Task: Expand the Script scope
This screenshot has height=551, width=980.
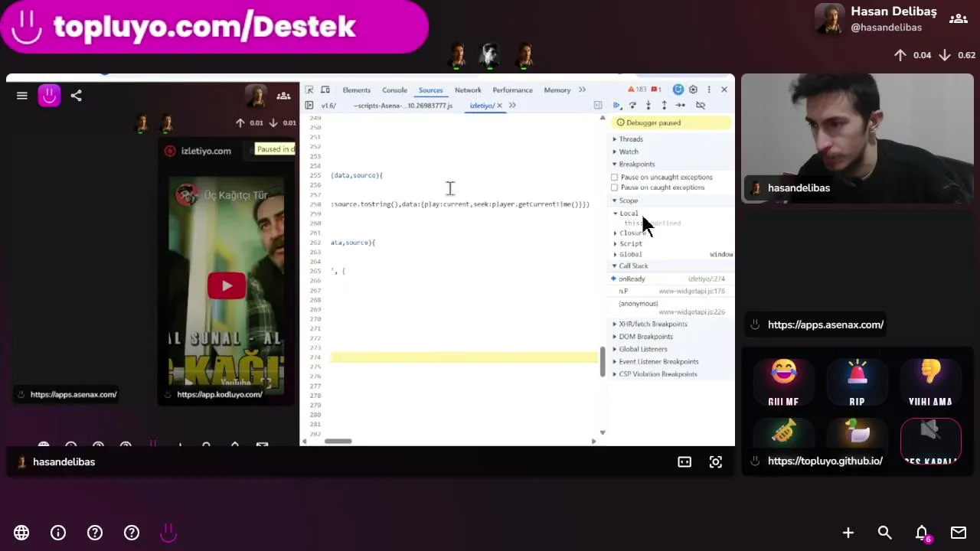Action: click(x=630, y=243)
